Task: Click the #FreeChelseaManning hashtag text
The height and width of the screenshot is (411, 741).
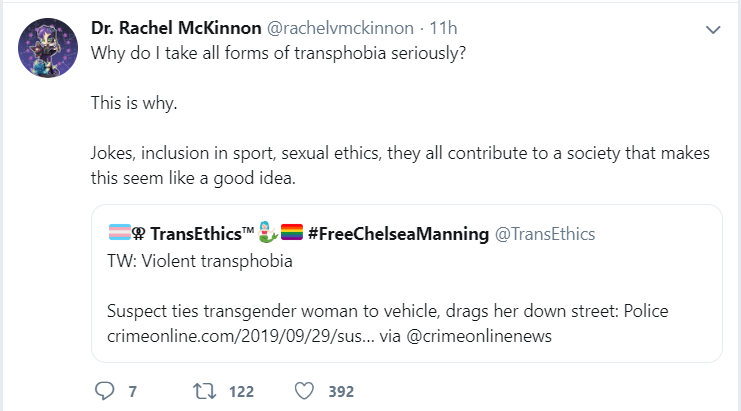Action: point(398,234)
